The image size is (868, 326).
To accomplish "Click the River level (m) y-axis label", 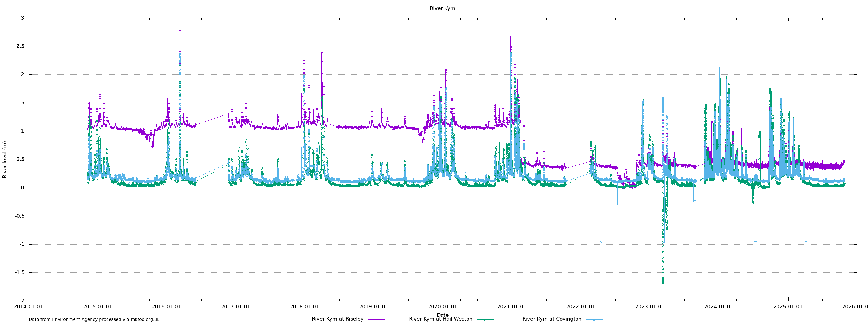I will tap(5, 159).
